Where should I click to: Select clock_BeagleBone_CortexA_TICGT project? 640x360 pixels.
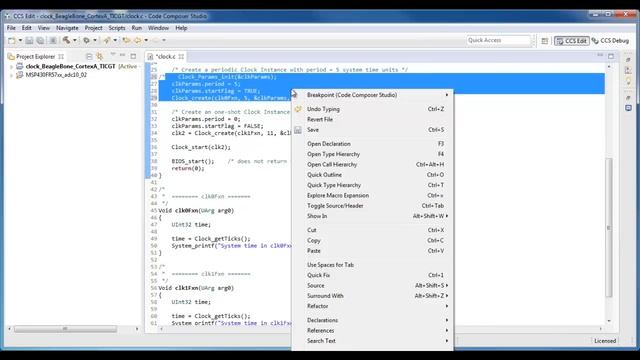pos(70,66)
